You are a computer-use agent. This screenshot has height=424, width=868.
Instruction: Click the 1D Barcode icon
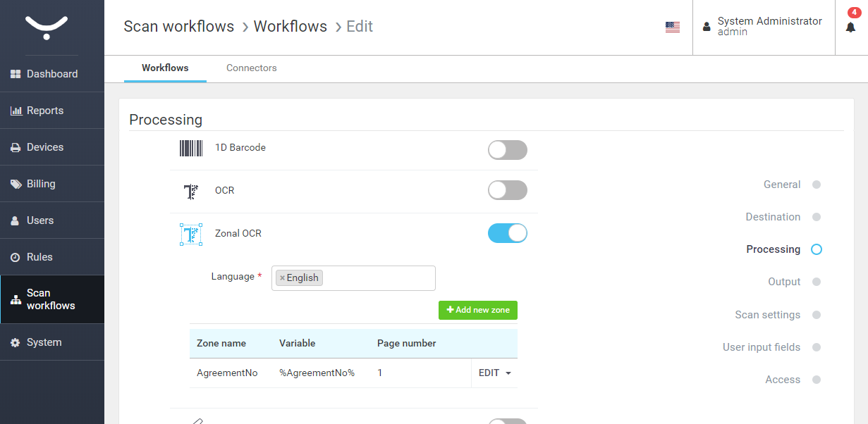[x=190, y=148]
